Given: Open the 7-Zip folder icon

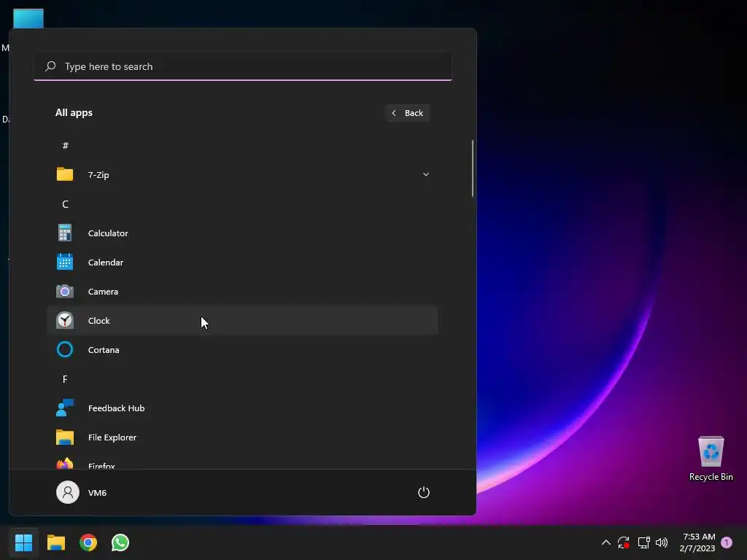Looking at the screenshot, I should [65, 174].
